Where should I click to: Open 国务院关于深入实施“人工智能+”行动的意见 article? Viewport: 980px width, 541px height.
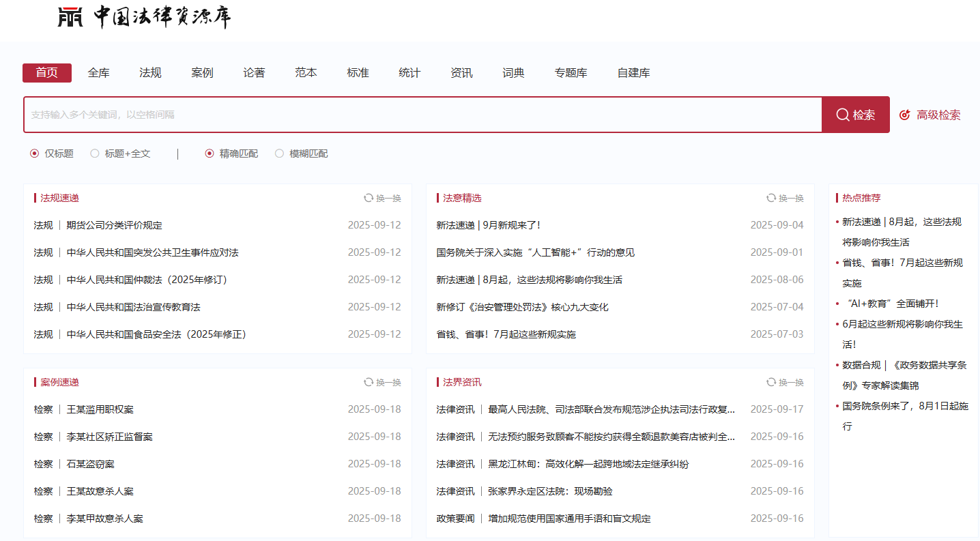[535, 252]
